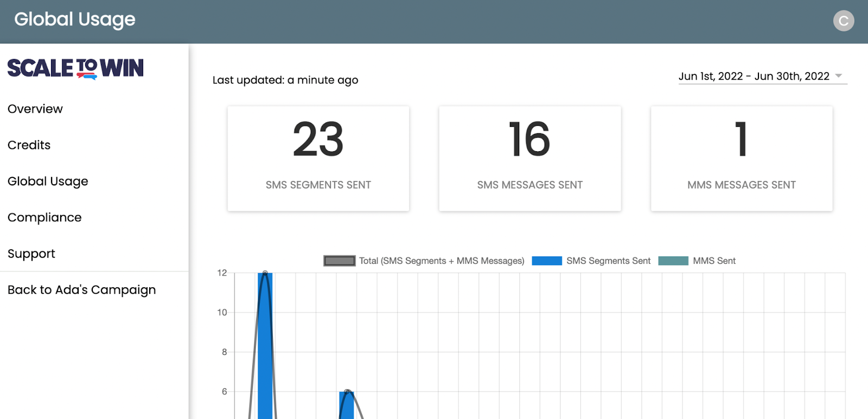Toggle the Total gray legend swatch
The height and width of the screenshot is (419, 868).
click(340, 261)
